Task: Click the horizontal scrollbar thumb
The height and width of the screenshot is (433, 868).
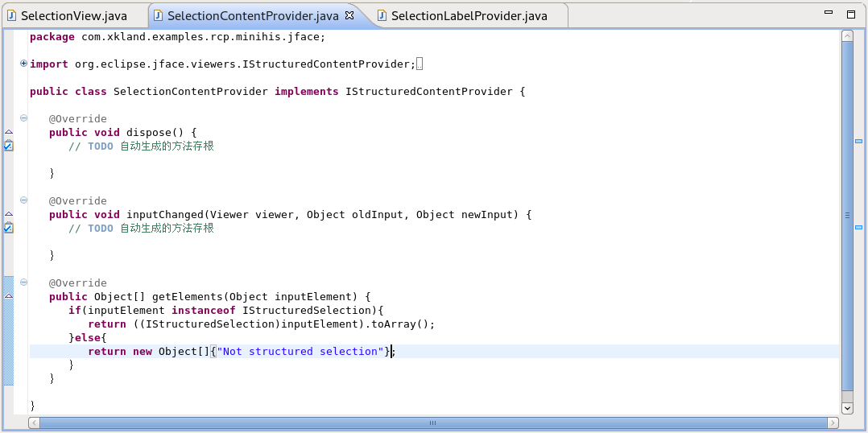Action: click(x=433, y=423)
